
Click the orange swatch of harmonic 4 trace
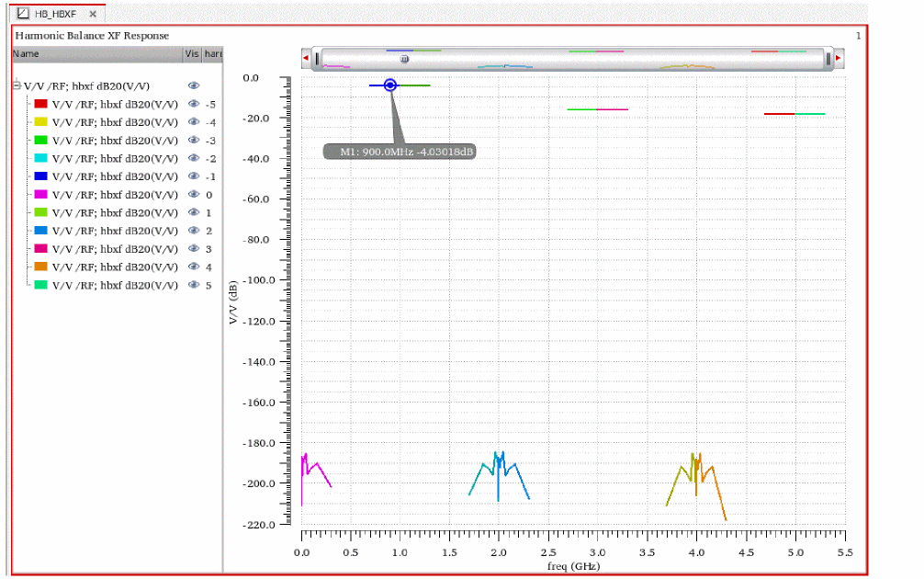(x=40, y=267)
